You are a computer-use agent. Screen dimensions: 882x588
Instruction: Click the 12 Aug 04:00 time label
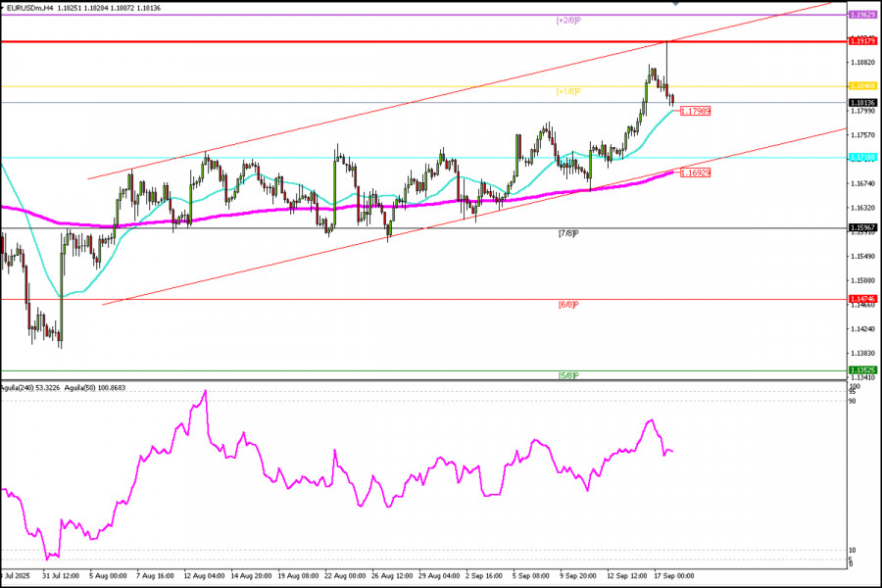click(204, 576)
